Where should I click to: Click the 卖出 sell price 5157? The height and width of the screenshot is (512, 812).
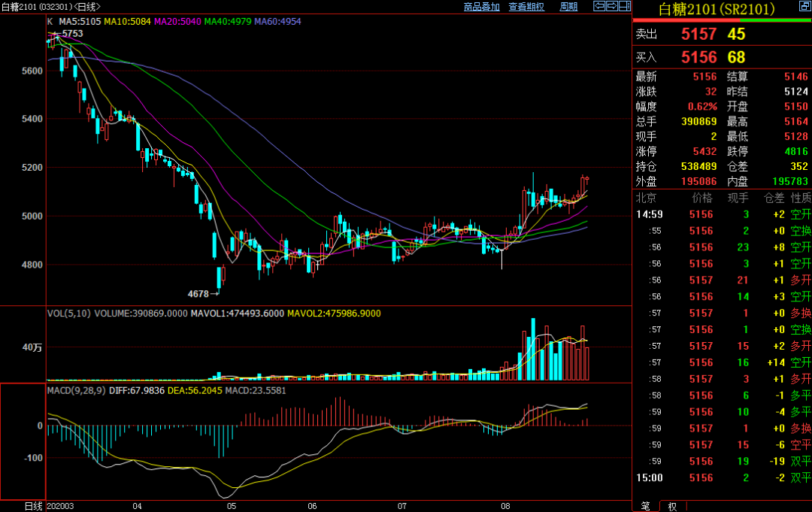(x=698, y=34)
